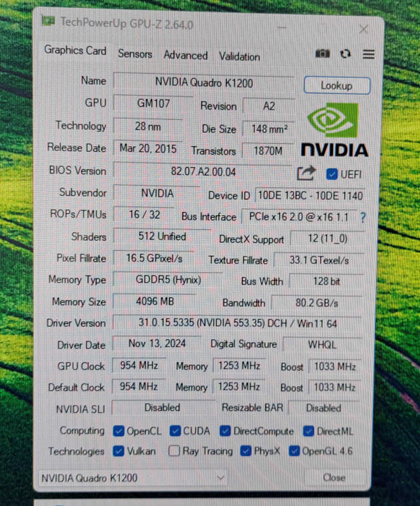Viewport: 420px width, 506px height.
Task: Click the Pixel Fillrate field 16.5 GPixel/s
Action: click(154, 259)
